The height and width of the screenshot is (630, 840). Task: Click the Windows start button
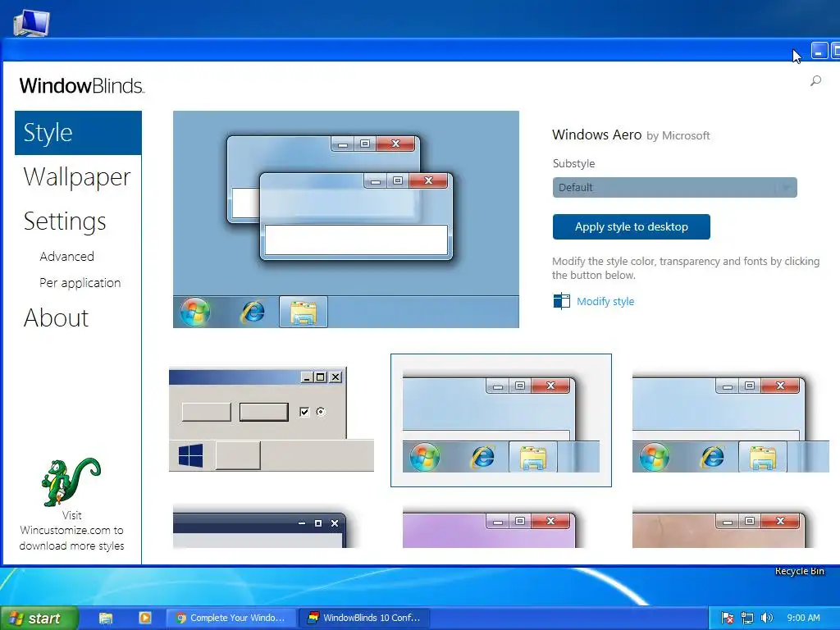39,619
